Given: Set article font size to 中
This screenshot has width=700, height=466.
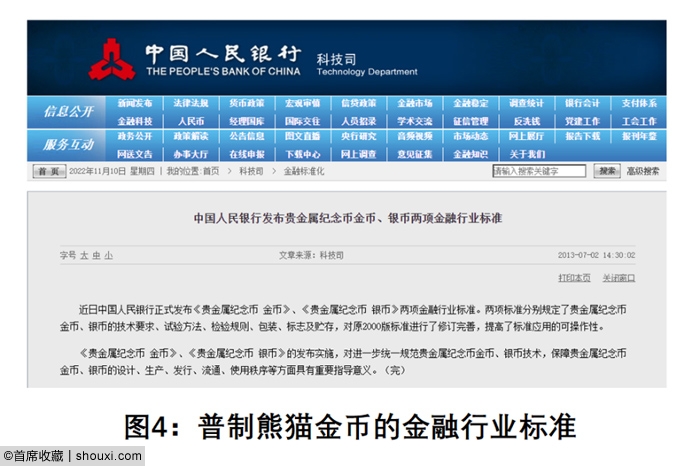Looking at the screenshot, I should [x=96, y=256].
